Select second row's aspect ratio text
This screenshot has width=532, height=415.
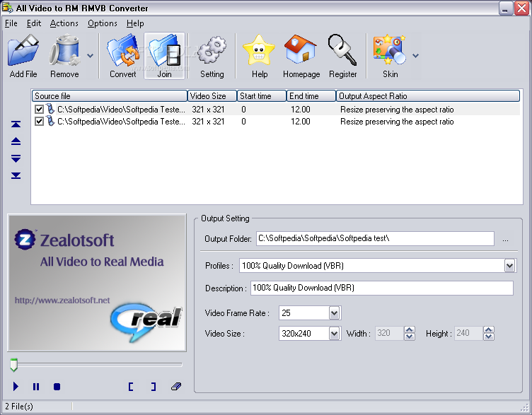point(397,122)
